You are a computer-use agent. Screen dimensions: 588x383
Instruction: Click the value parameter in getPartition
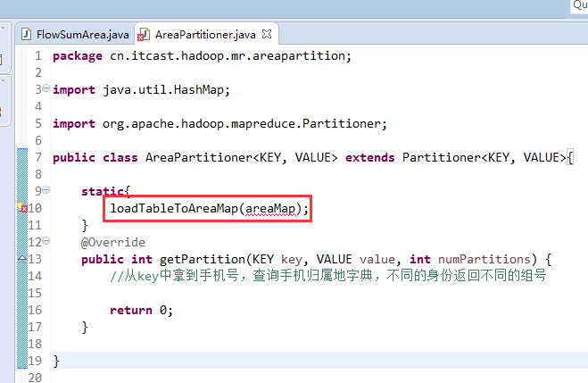click(377, 260)
